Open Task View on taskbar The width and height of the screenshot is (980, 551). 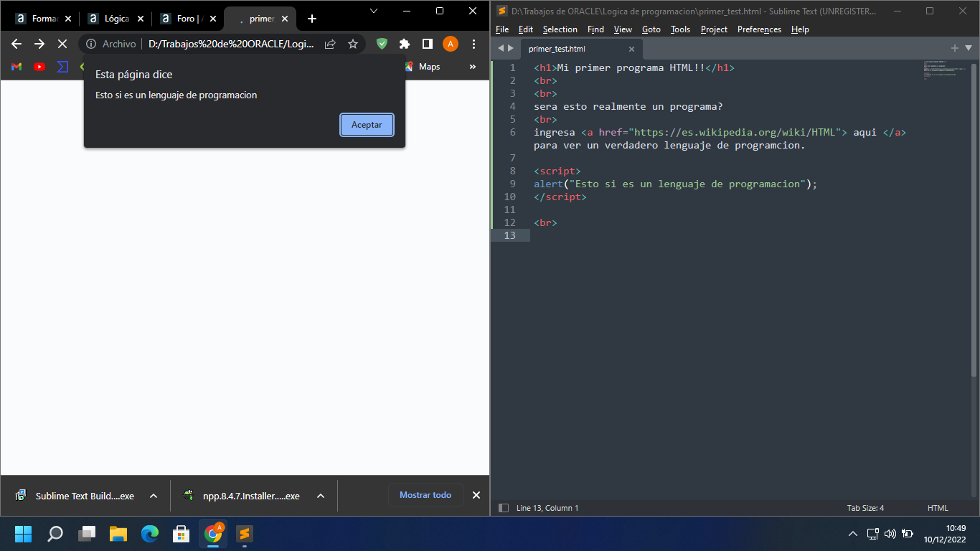(87, 534)
